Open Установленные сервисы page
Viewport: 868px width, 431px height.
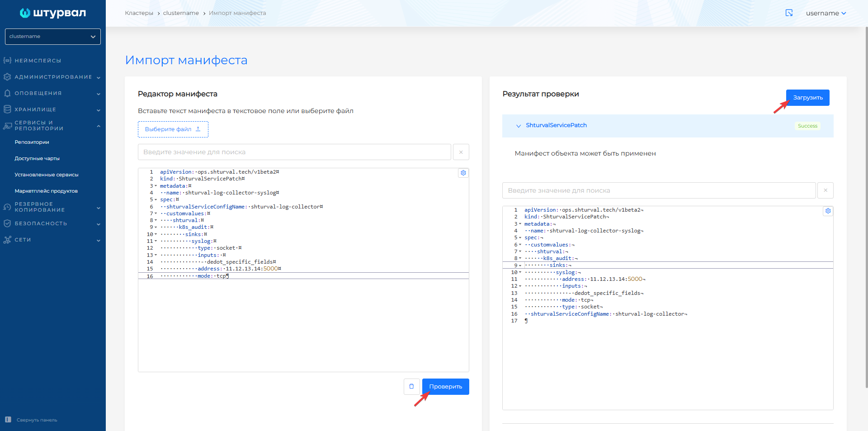pyautogui.click(x=47, y=175)
